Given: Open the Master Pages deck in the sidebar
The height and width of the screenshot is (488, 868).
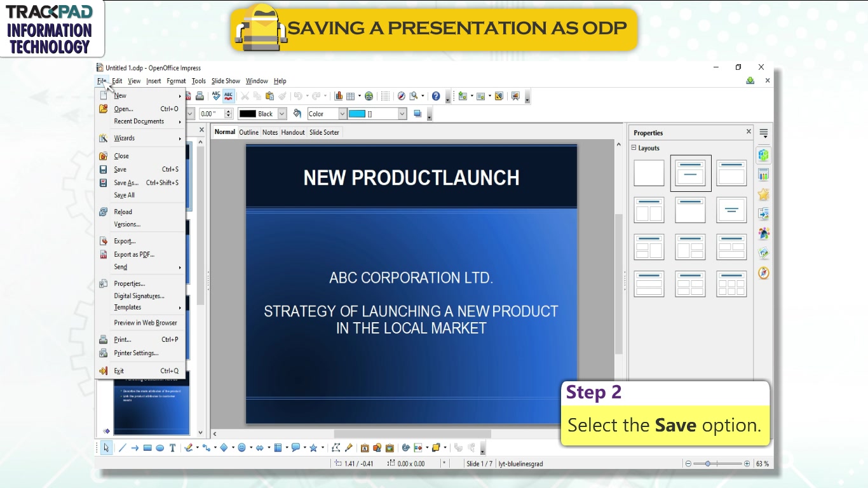Looking at the screenshot, I should pos(764,175).
